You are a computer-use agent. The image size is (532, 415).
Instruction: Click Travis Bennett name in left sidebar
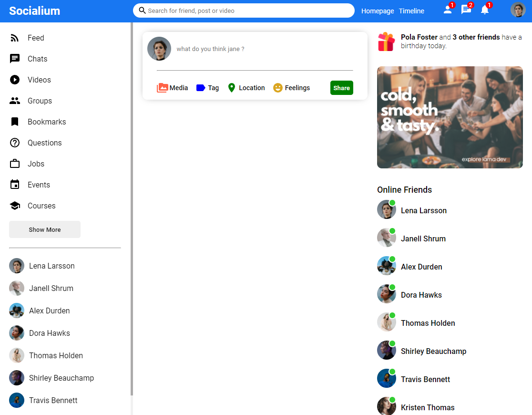tap(53, 400)
